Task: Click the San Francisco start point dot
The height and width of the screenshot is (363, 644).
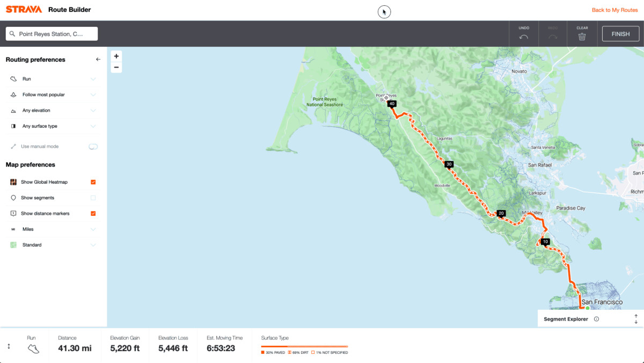Action: [x=588, y=308]
